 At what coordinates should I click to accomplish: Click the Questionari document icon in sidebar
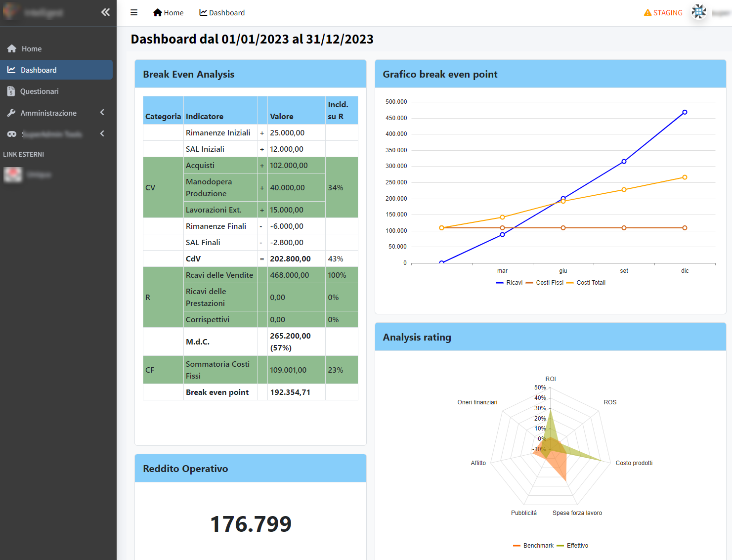11,91
